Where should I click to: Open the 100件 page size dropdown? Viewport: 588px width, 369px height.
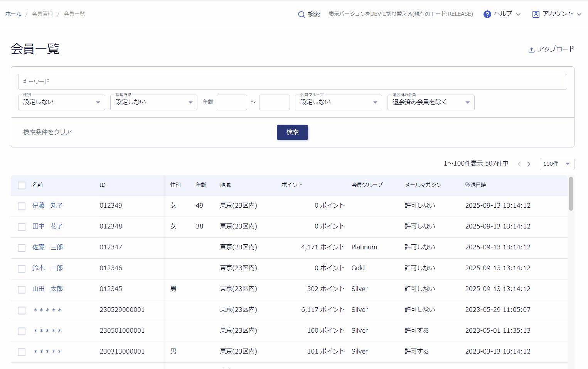point(557,164)
